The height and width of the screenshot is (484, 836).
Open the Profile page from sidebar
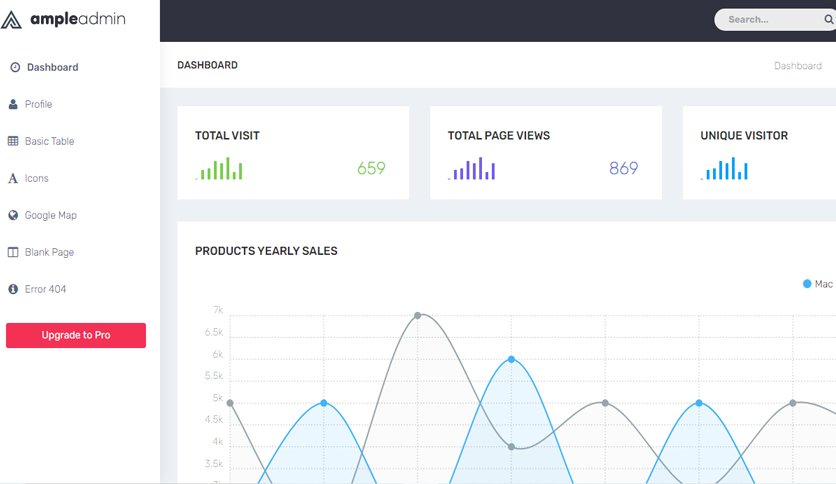(38, 104)
